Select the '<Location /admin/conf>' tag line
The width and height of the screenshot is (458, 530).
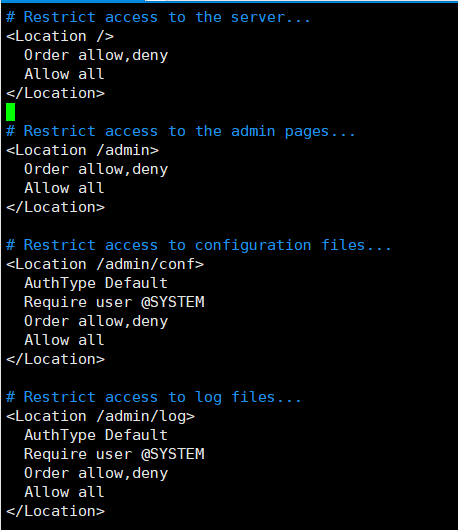tap(105, 264)
